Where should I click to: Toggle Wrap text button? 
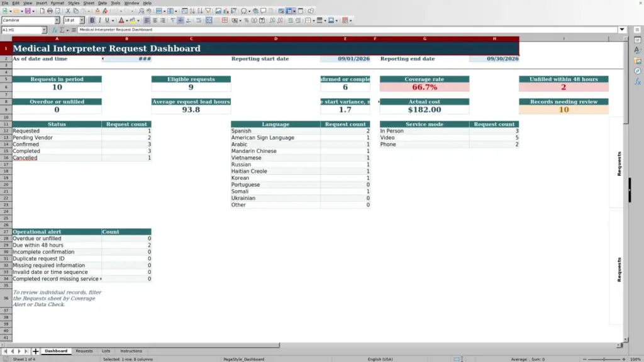tap(198, 20)
